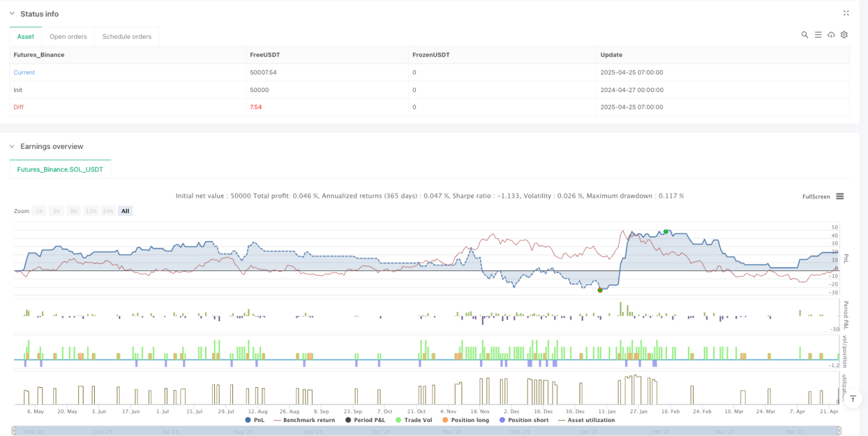868x436 pixels.
Task: Toggle the PnL legend series
Action: pyautogui.click(x=254, y=420)
